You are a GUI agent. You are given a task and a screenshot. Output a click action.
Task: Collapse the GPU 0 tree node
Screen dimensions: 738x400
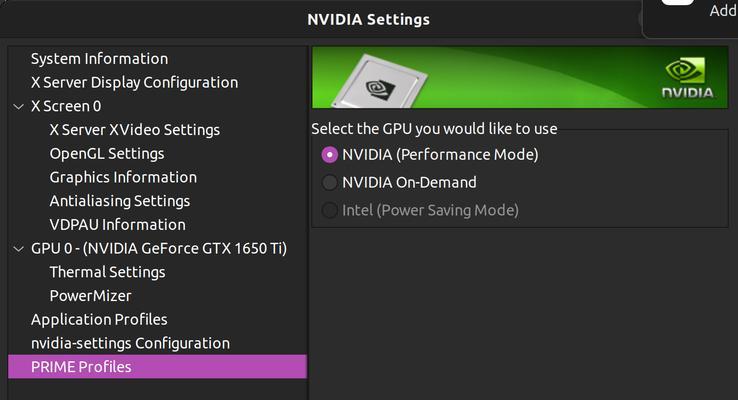tap(18, 248)
